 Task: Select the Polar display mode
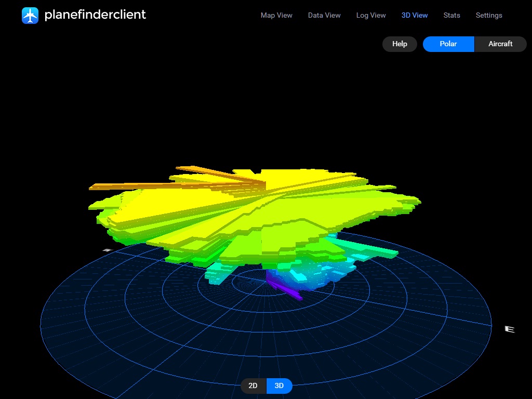tap(448, 44)
